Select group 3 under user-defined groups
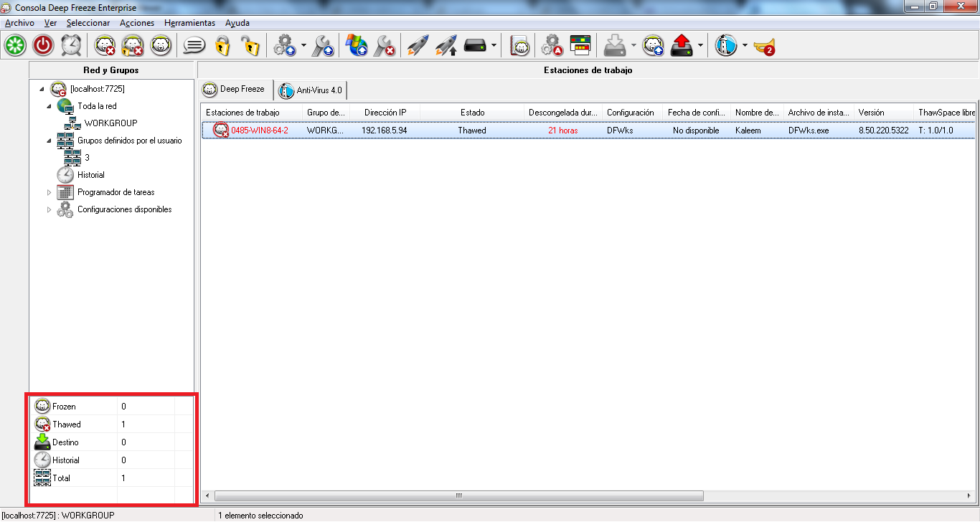Viewport: 980px width, 522px height. pos(87,158)
